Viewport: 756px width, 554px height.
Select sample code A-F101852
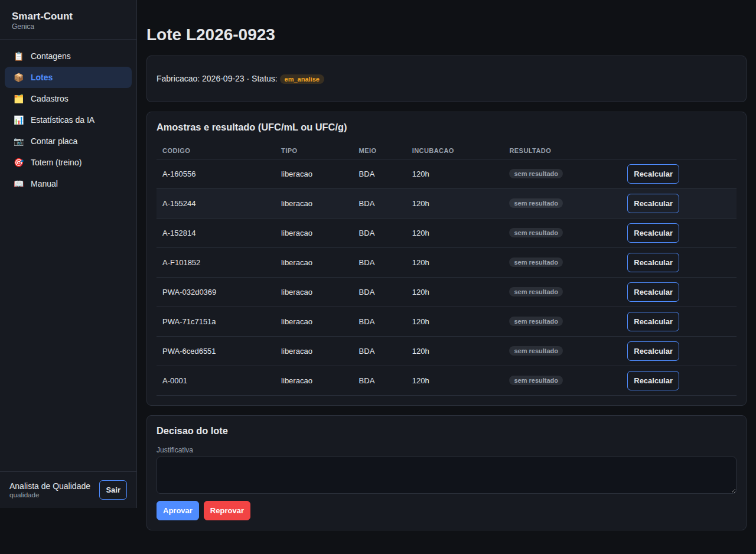(x=181, y=262)
